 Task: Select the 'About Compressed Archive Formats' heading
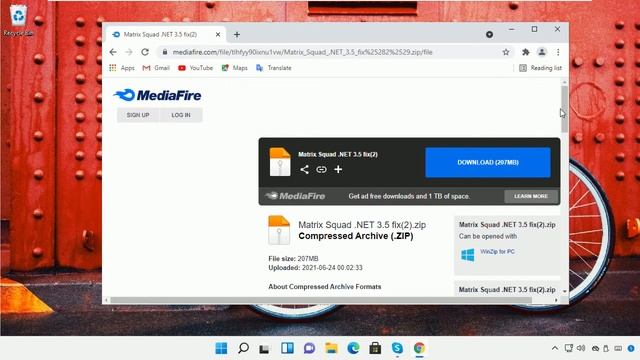324,287
